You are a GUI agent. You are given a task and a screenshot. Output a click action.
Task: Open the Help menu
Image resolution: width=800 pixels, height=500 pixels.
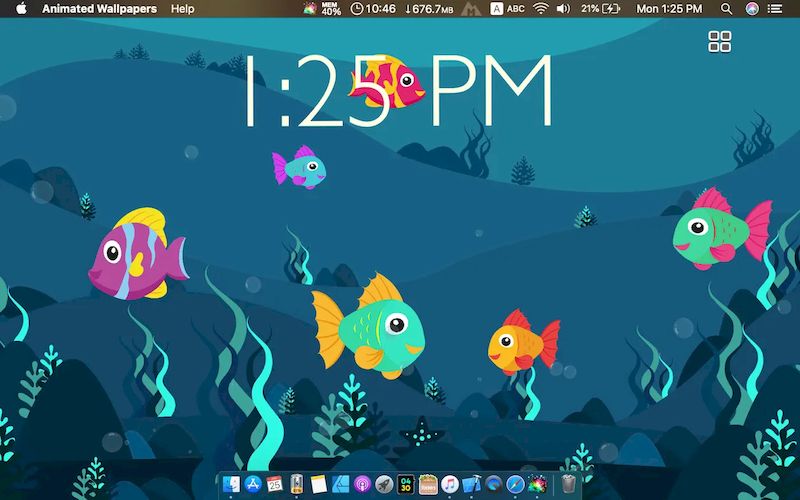(183, 8)
